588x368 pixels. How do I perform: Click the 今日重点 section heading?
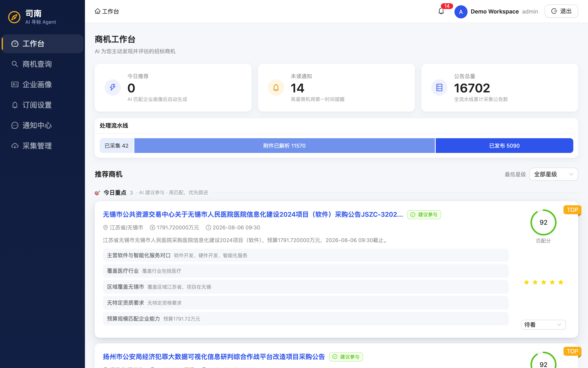pos(115,193)
